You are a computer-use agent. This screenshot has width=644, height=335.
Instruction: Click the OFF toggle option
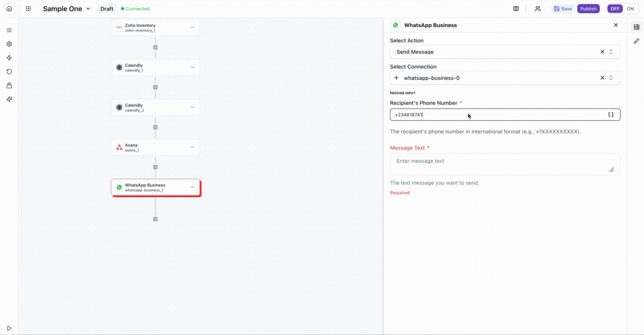tap(615, 8)
